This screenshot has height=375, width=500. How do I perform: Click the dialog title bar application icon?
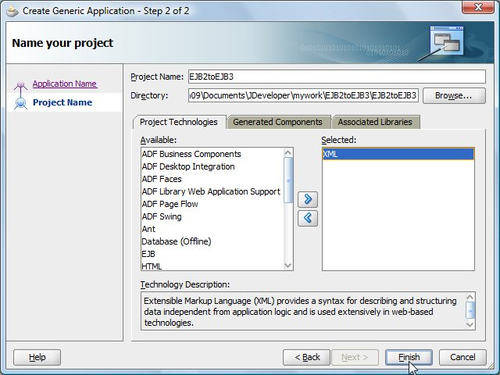(x=13, y=11)
